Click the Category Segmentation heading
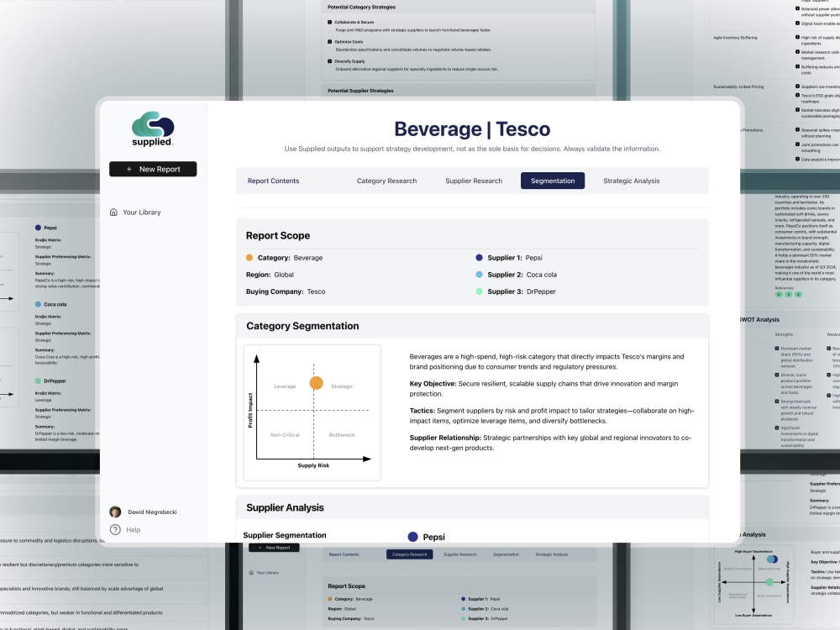840x630 pixels. pos(302,326)
